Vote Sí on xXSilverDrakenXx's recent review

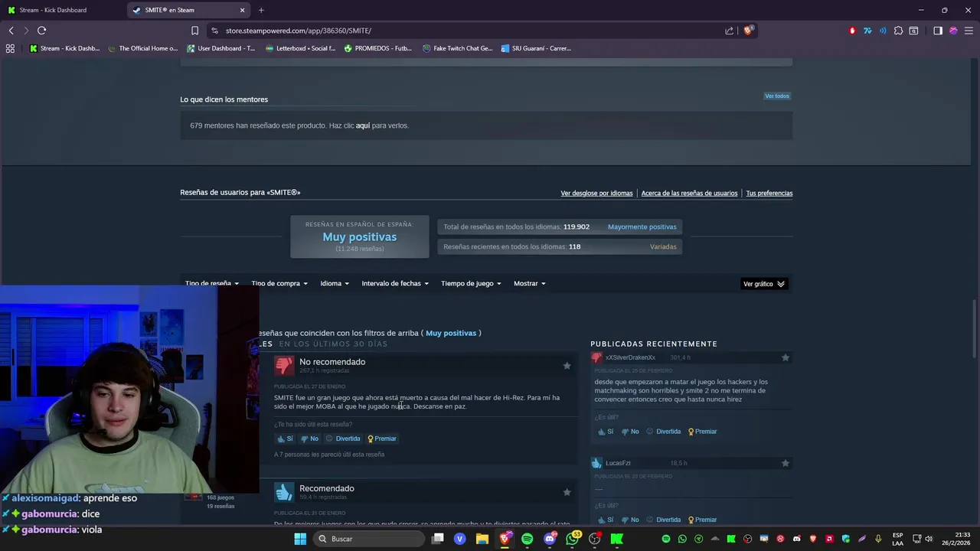click(x=606, y=432)
